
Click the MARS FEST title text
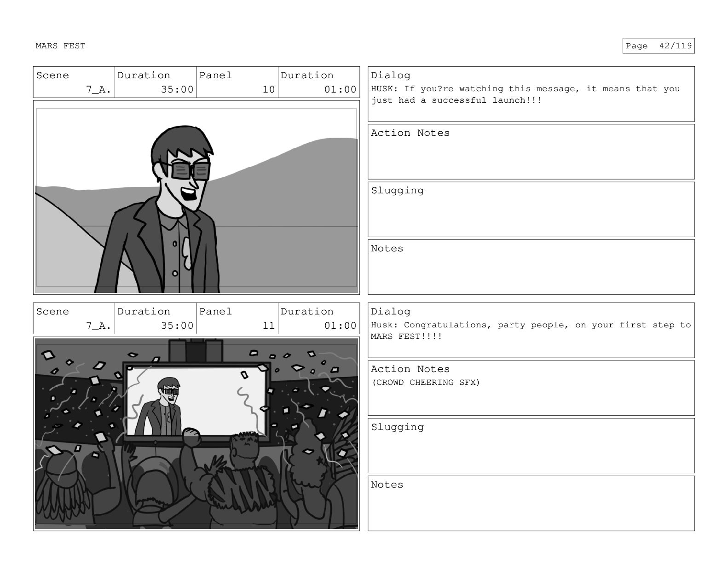tap(60, 46)
